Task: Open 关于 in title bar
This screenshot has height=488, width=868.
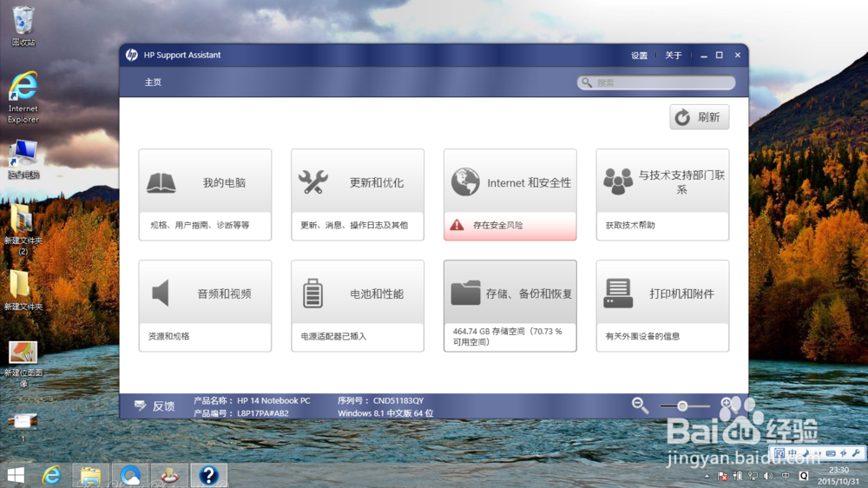Action: tap(674, 56)
